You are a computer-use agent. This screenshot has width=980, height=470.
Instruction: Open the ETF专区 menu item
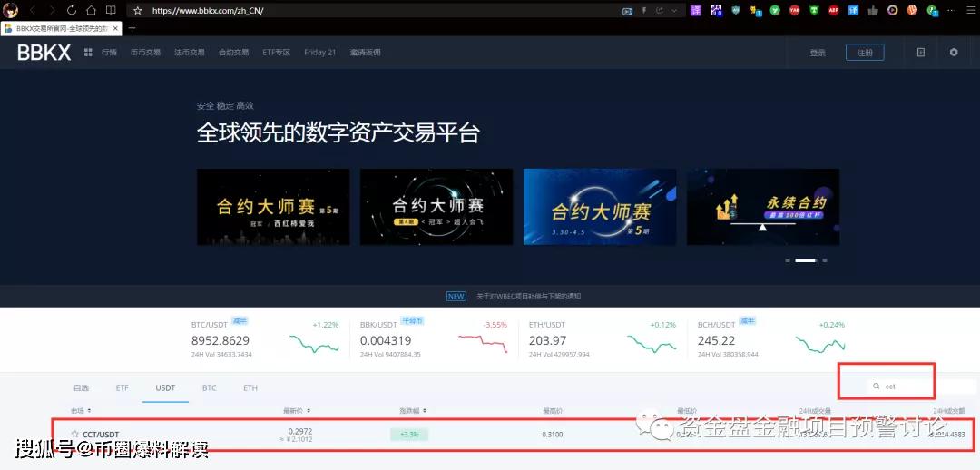(x=276, y=53)
